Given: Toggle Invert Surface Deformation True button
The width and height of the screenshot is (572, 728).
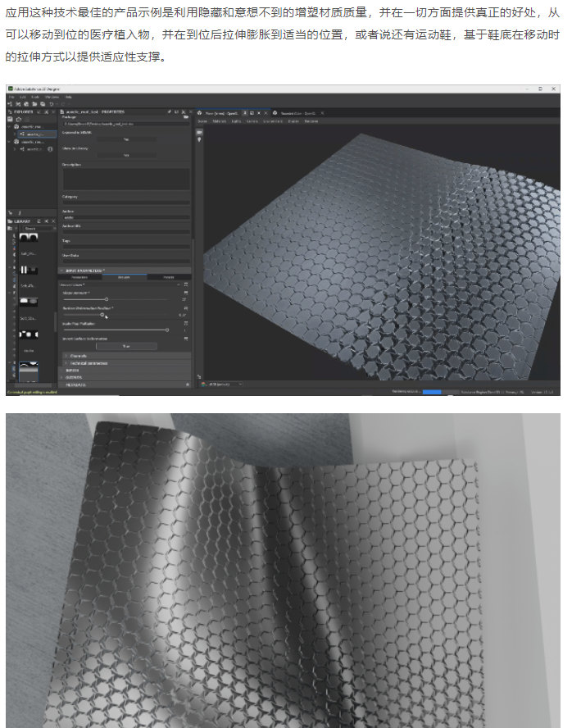Looking at the screenshot, I should coord(126,346).
